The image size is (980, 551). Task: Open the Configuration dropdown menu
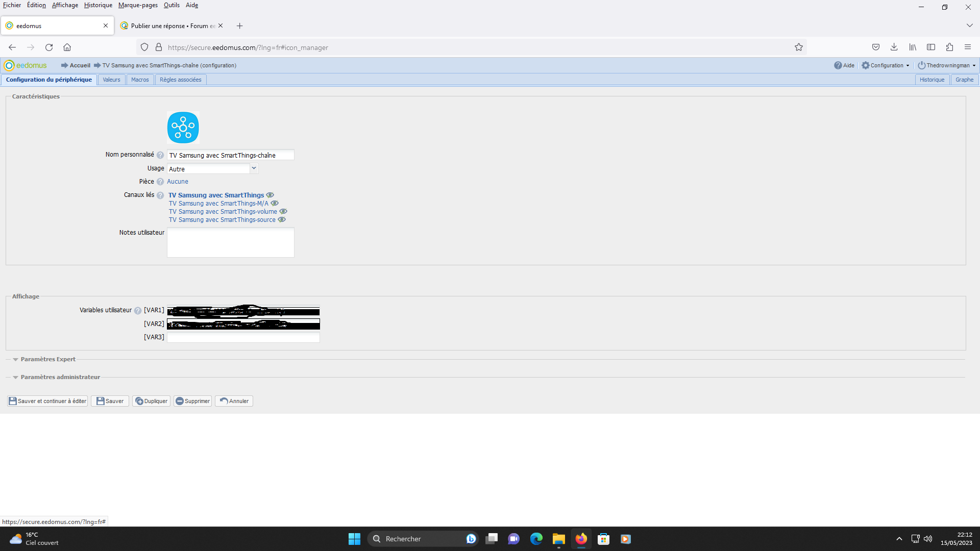tap(886, 65)
